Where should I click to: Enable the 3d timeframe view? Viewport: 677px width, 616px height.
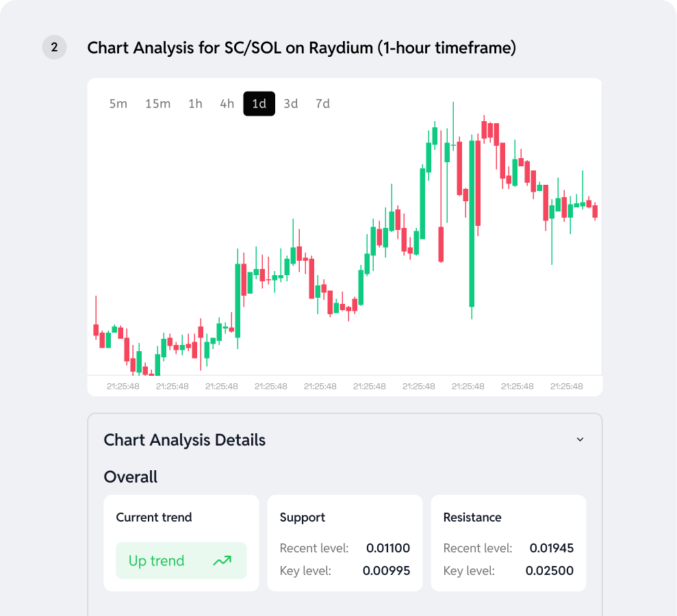point(290,103)
